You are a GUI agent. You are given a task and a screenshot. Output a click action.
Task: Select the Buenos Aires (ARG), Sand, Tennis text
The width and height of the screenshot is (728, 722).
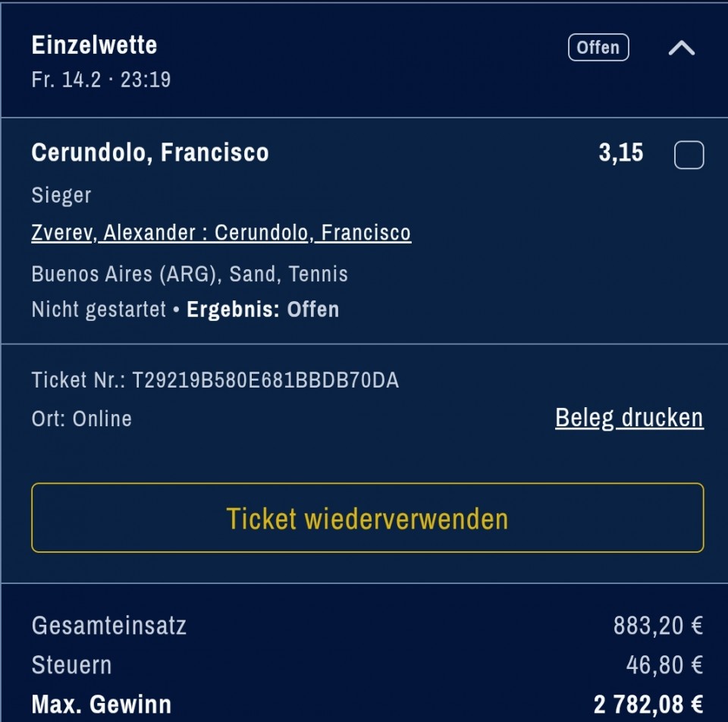coord(190,274)
